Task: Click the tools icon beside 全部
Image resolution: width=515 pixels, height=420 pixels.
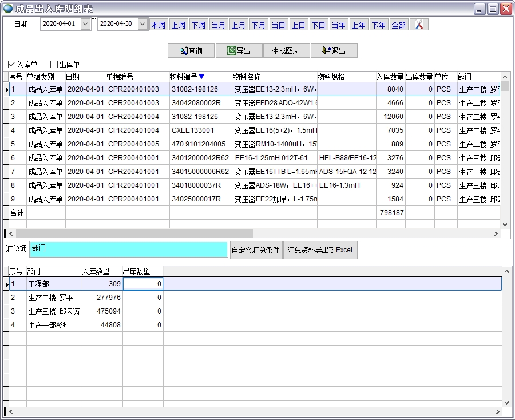Action: click(419, 25)
